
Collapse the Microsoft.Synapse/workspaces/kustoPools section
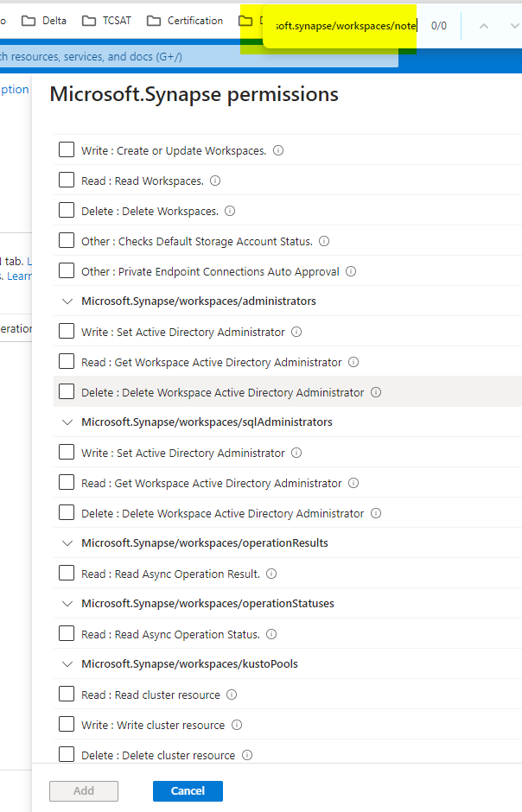coord(69,663)
